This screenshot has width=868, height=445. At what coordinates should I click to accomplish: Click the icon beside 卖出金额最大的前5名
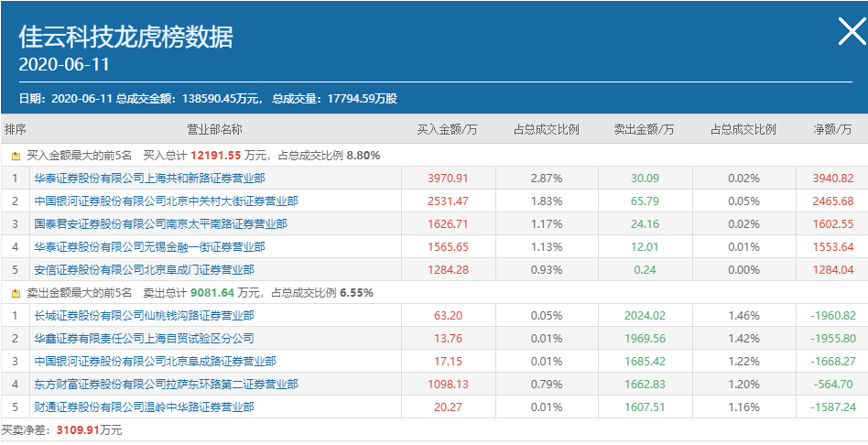pos(16,293)
